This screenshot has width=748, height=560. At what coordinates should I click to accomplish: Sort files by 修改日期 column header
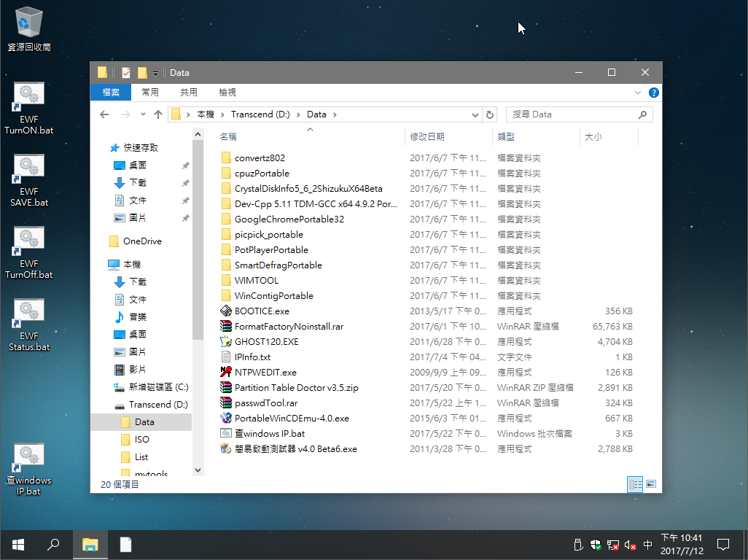pos(427,136)
